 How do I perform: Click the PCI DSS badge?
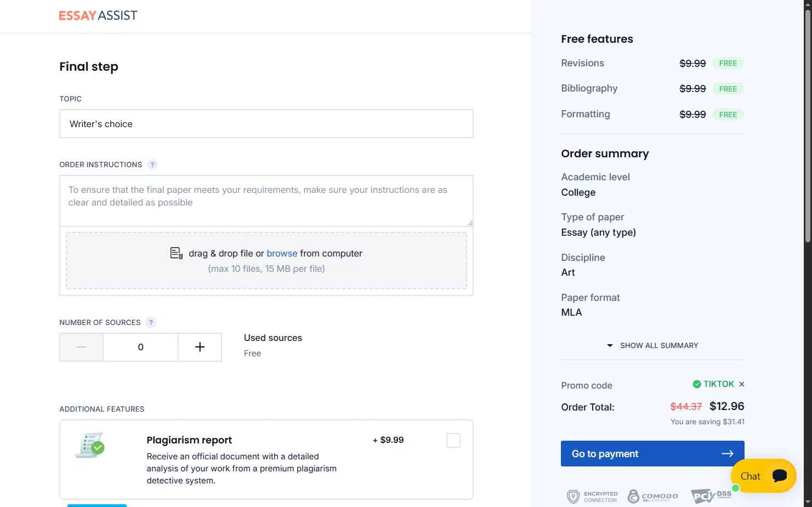point(711,496)
